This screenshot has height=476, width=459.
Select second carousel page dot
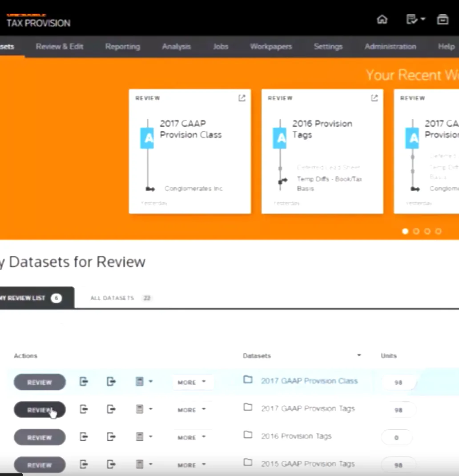tap(416, 231)
